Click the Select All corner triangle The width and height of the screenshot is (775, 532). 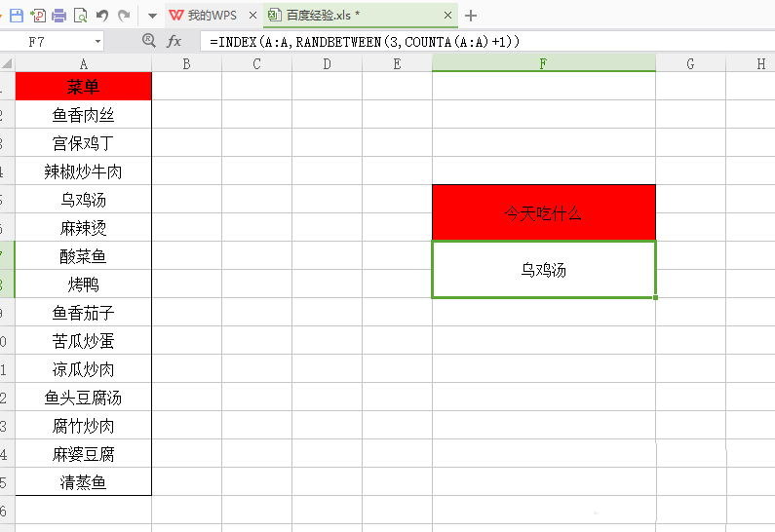tap(8, 63)
